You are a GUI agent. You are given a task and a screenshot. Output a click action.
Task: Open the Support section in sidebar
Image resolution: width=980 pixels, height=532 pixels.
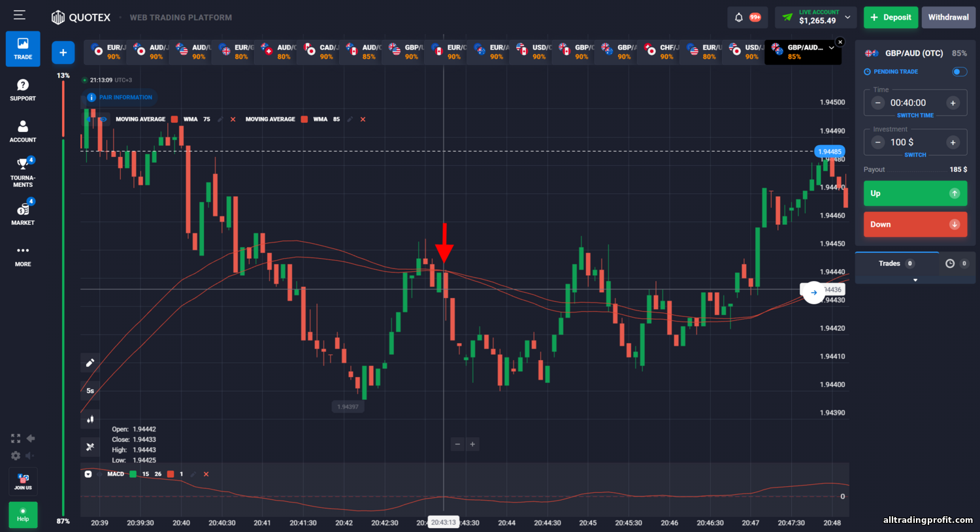click(x=23, y=90)
